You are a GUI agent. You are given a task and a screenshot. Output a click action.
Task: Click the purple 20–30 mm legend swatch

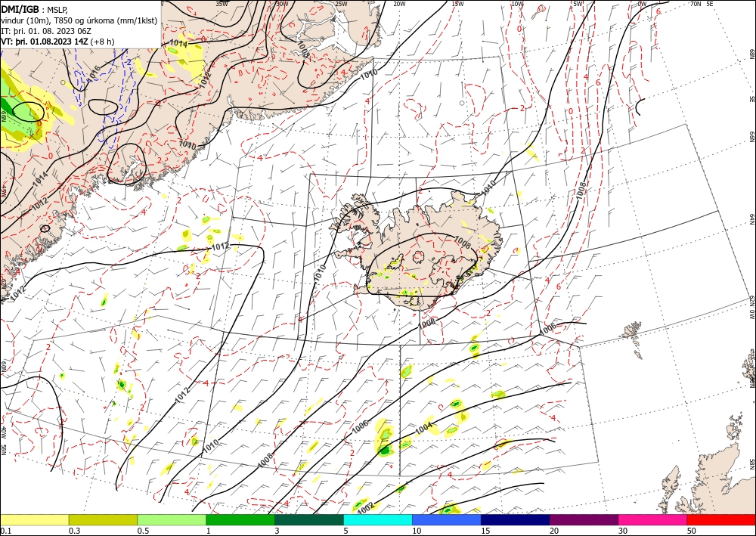pos(584,519)
